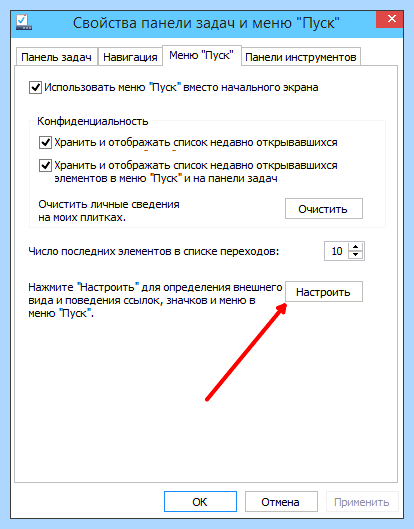
Task: Click the taskbar properties title bar icon
Action: tap(24, 23)
